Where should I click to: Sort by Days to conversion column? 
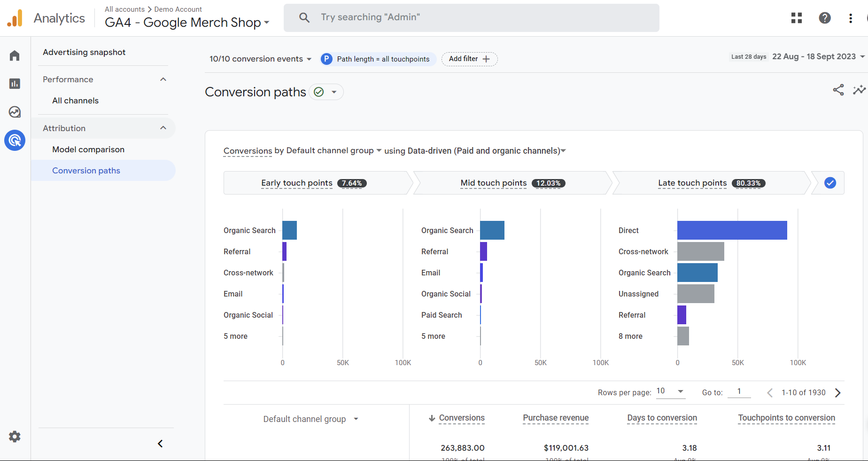tap(662, 418)
